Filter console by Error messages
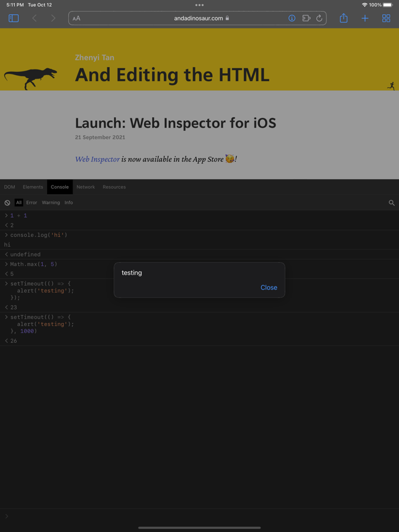Screen dimensions: 399x532 tap(32, 203)
